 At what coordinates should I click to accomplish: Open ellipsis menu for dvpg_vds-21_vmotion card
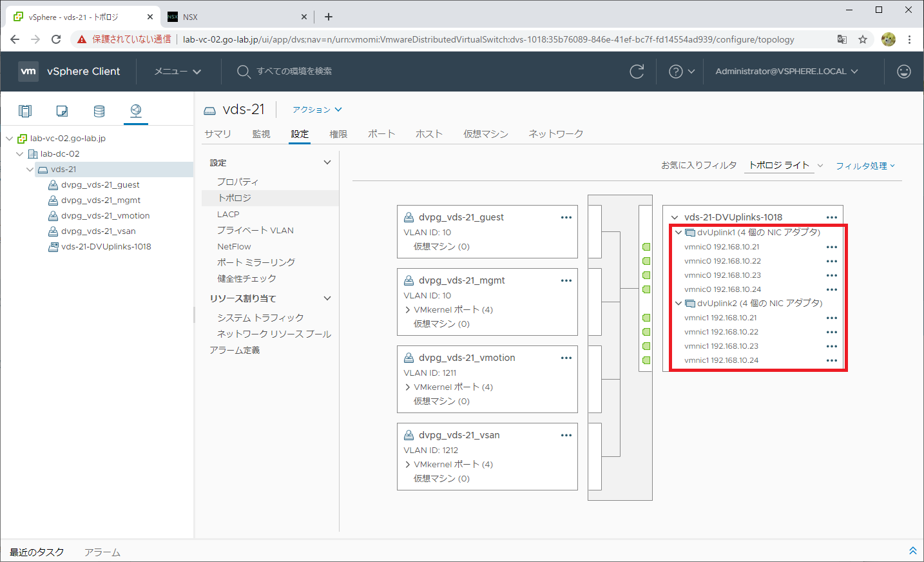pos(566,358)
